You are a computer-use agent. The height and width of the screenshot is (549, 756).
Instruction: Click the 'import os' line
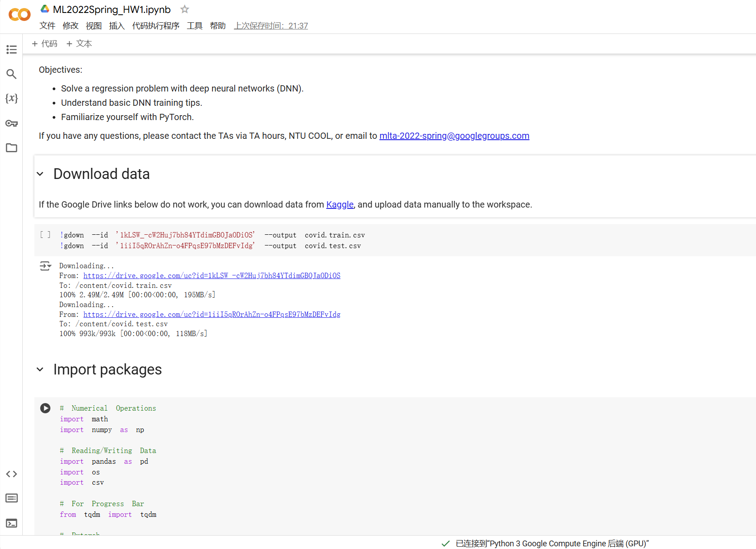point(80,472)
